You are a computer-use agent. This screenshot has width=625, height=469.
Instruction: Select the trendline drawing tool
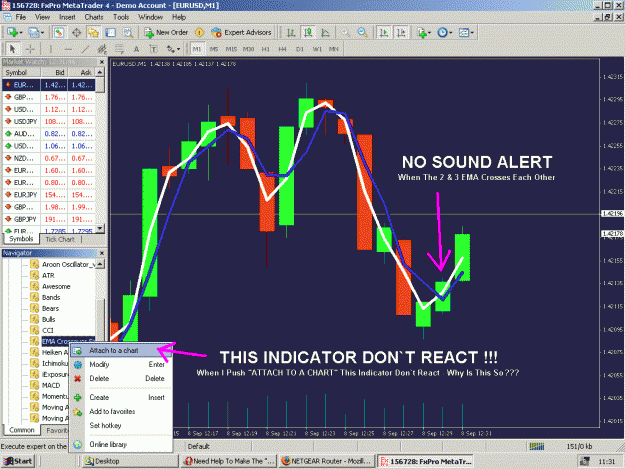click(85, 49)
